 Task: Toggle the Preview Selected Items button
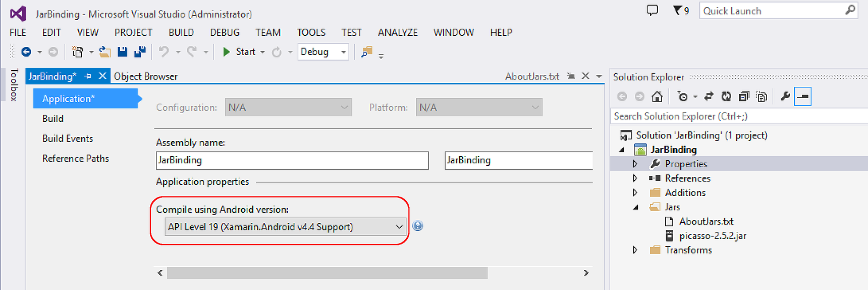click(x=802, y=96)
